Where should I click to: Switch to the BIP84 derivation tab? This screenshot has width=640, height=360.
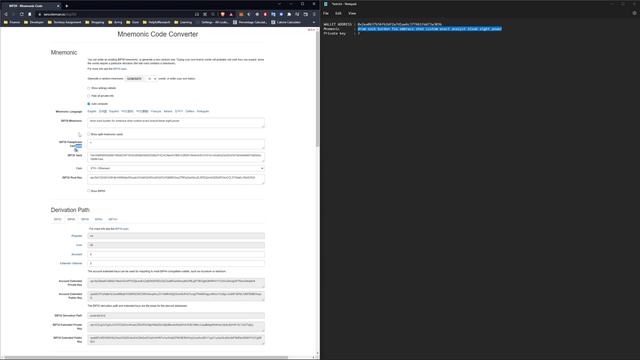pyautogui.click(x=99, y=219)
